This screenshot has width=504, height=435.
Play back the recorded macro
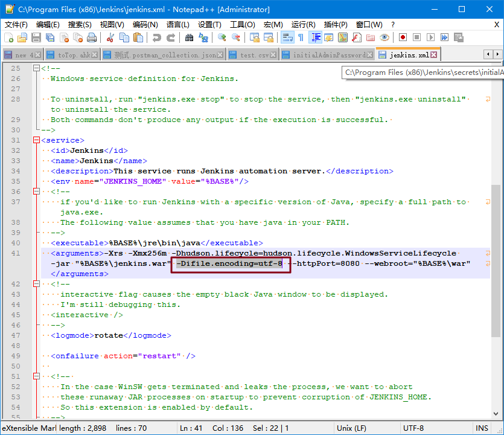(x=430, y=37)
